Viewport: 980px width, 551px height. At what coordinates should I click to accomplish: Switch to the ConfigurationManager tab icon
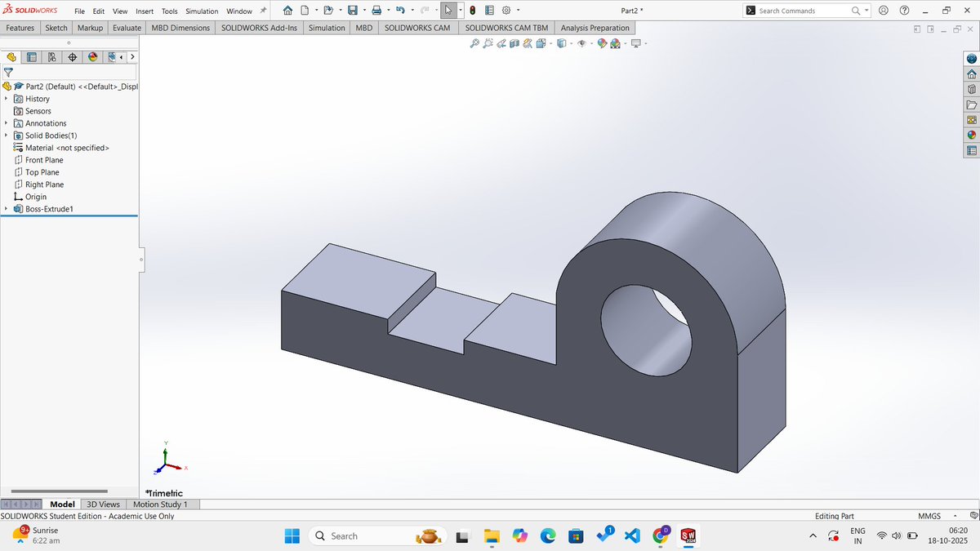pyautogui.click(x=52, y=57)
